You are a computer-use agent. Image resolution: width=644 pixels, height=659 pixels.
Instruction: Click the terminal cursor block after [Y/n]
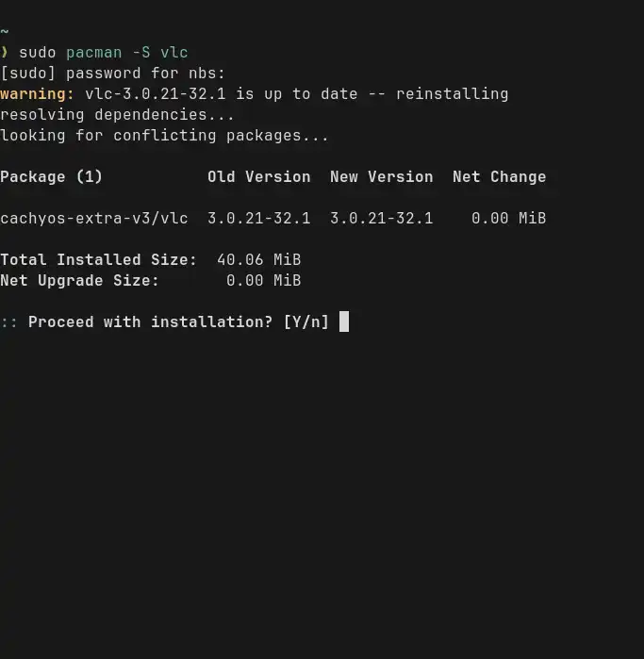pos(344,321)
